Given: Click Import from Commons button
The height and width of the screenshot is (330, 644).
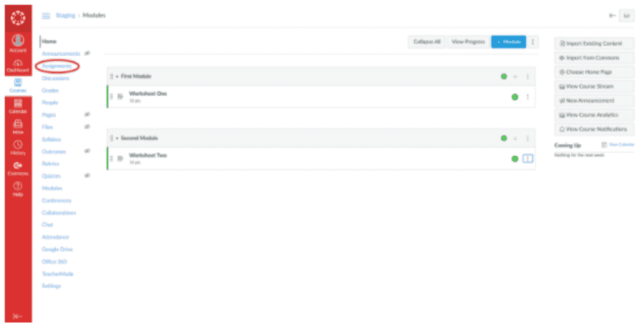Looking at the screenshot, I should 594,58.
